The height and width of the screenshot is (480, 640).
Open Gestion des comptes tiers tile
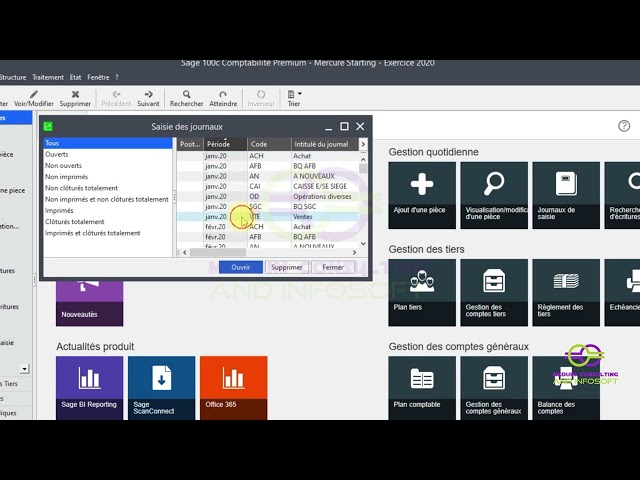coord(494,292)
